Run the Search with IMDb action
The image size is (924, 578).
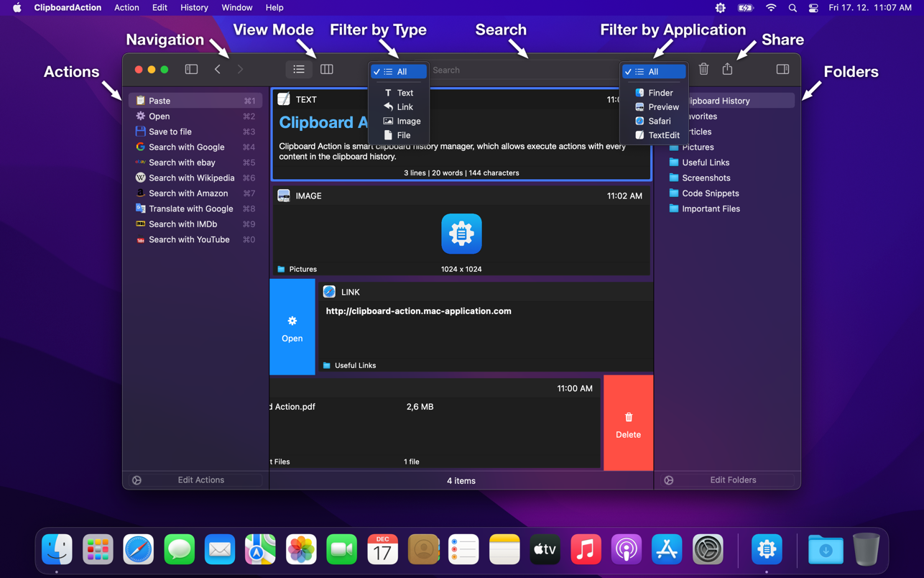[195, 224]
